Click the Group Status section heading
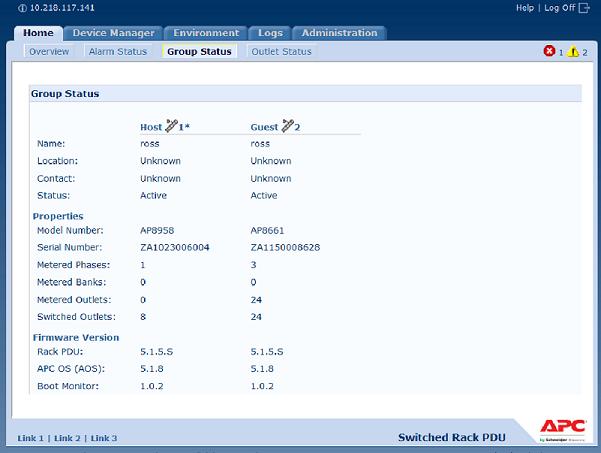 tap(65, 94)
